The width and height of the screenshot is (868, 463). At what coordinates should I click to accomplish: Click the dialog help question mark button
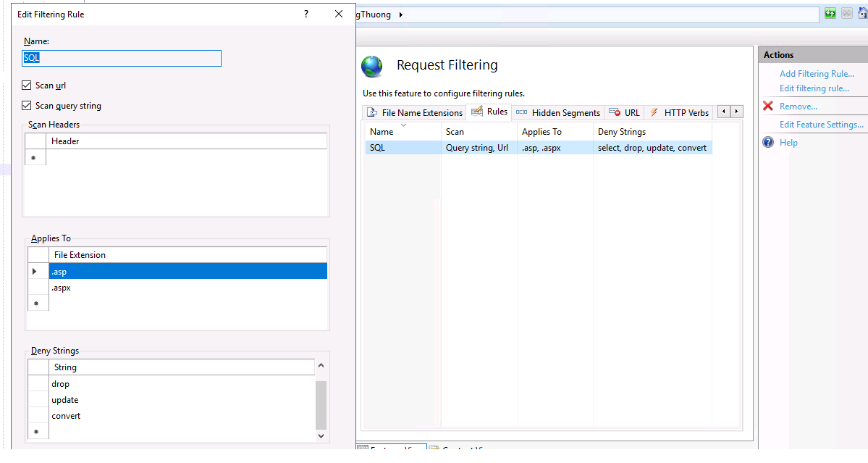306,14
